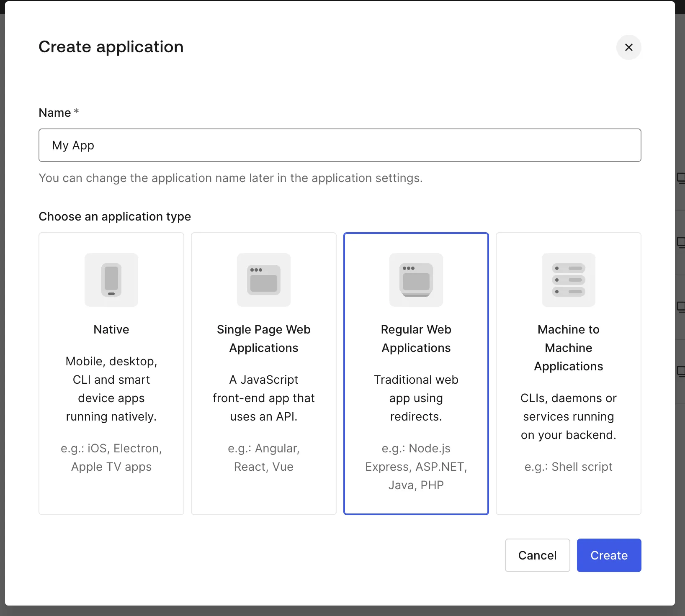Click the application Name input field
Viewport: 685px width, 616px height.
click(340, 145)
